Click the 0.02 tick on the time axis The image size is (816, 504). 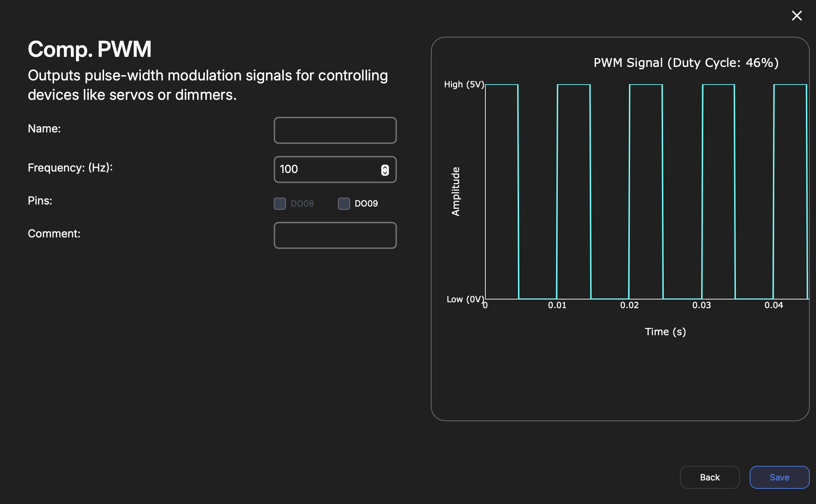point(629,305)
